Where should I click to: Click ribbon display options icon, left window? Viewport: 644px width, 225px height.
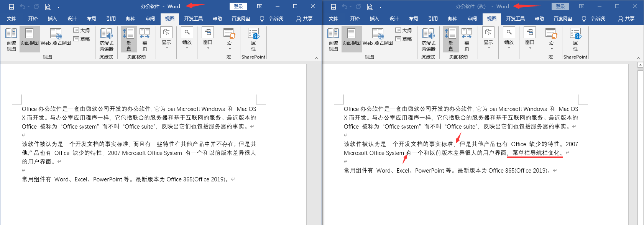[x=260, y=6]
